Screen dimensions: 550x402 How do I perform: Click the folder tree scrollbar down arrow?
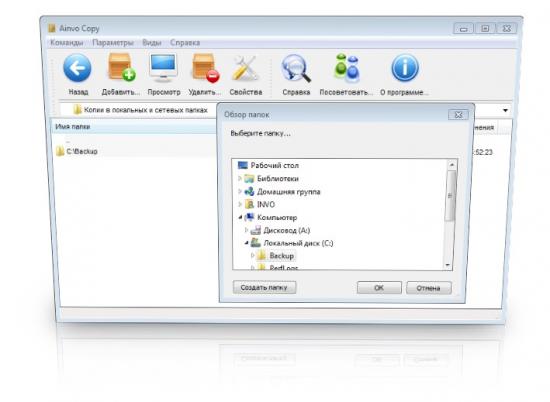coord(448,265)
